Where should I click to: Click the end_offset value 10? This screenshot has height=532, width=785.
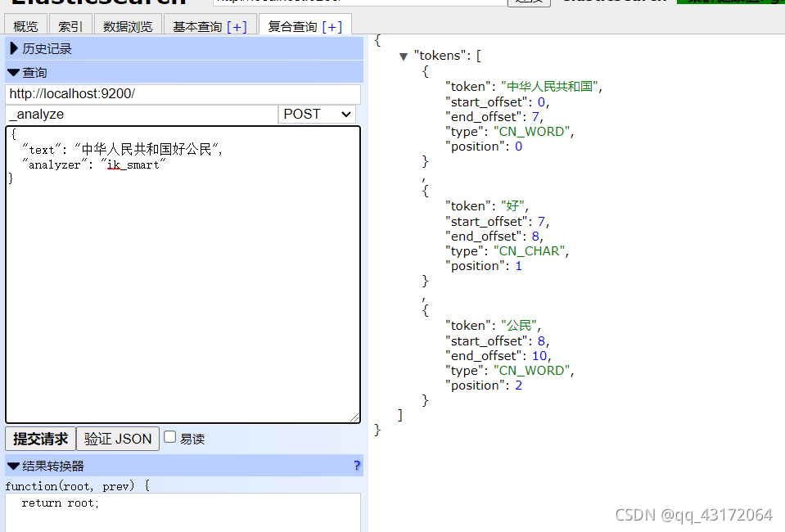tap(539, 356)
